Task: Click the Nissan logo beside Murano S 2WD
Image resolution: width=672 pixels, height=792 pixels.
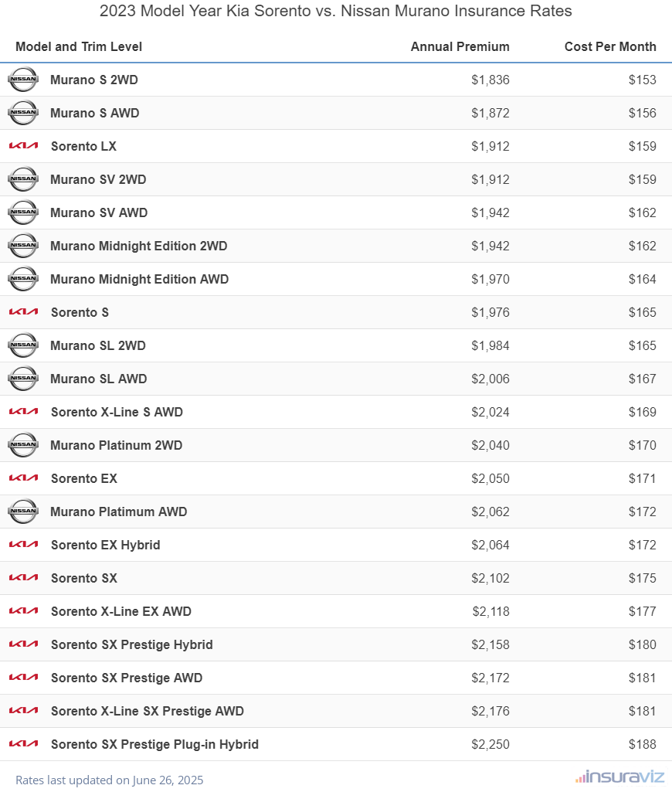Action: click(23, 80)
